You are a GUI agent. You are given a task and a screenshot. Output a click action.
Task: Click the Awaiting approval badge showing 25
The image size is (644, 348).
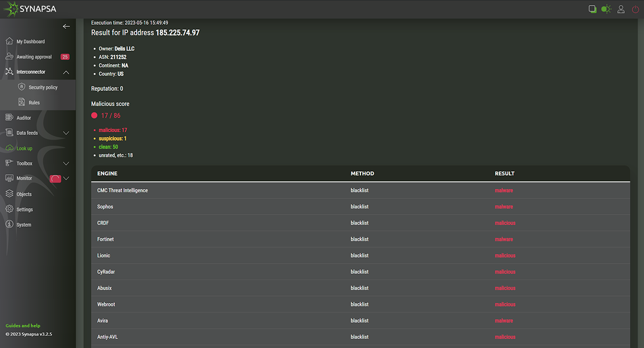65,57
